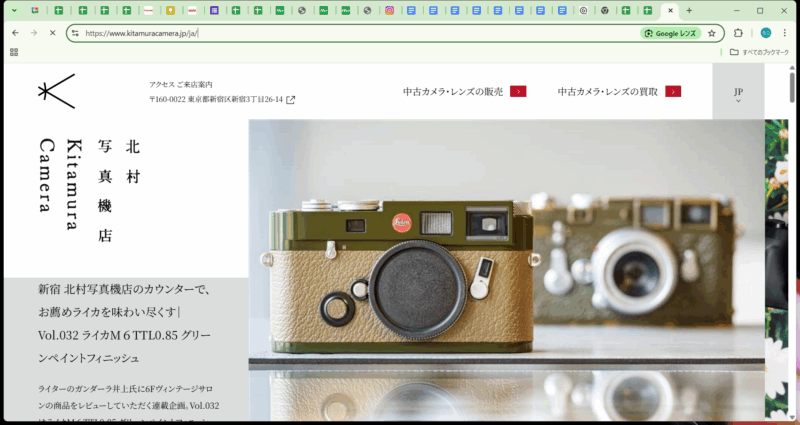This screenshot has width=800, height=425.
Task: Click the floral slide at right edge
Action: (x=777, y=269)
